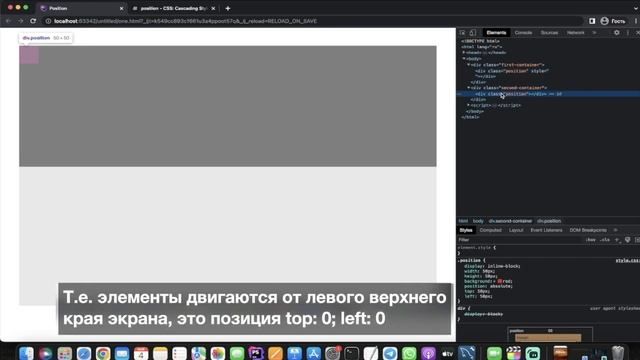Open the DOM Breakpoints pane tab
This screenshot has height=360, width=640.
pos(588,230)
